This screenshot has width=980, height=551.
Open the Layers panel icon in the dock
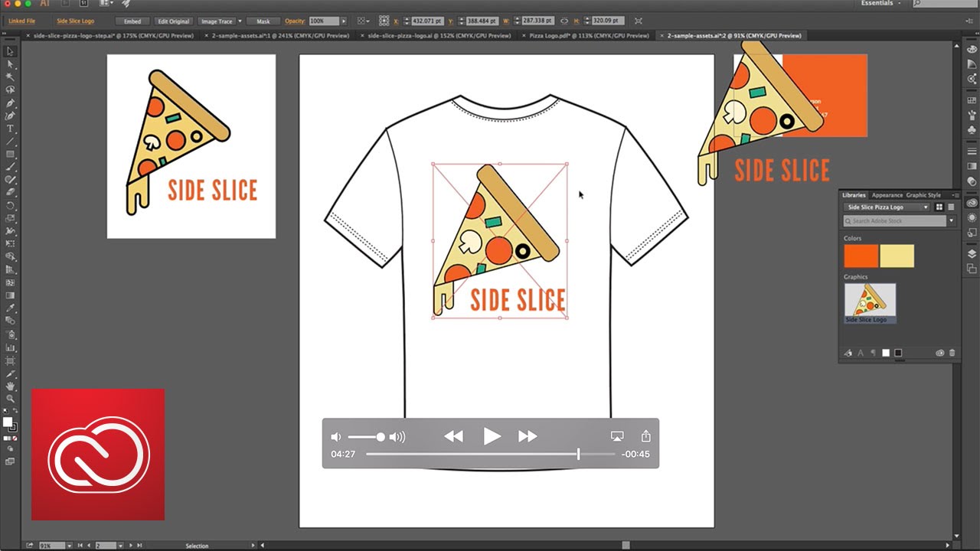[x=972, y=254]
